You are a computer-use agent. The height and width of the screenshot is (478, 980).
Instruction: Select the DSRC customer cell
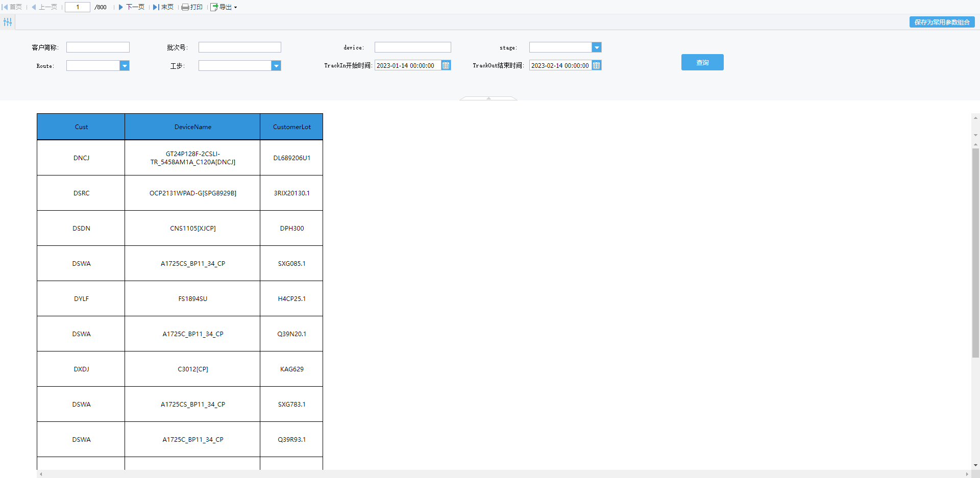click(x=81, y=193)
